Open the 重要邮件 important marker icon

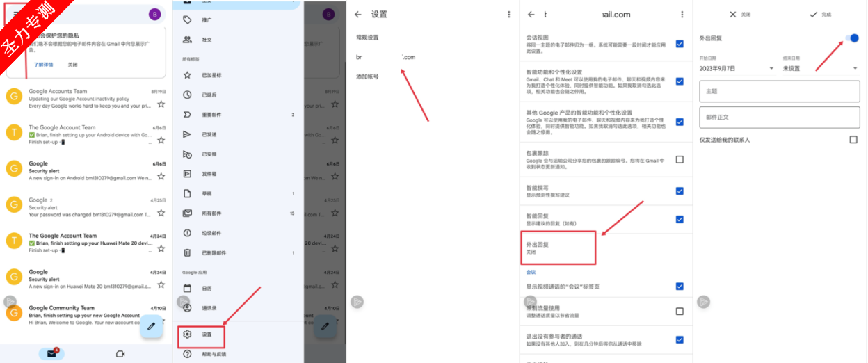coord(186,115)
